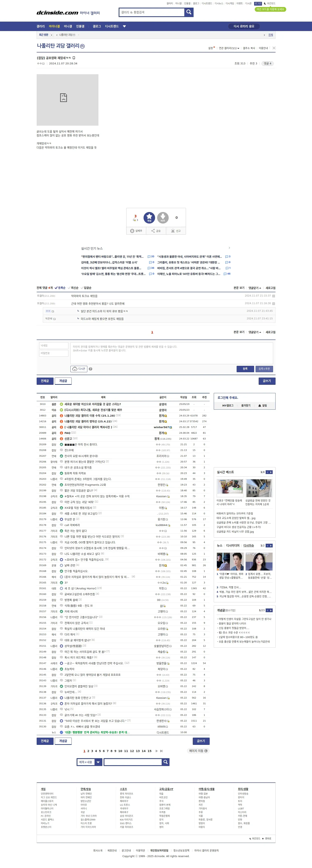This screenshot has height=868, width=312.
Task: Go to next page of 뉴스 panel
Action: click(271, 546)
